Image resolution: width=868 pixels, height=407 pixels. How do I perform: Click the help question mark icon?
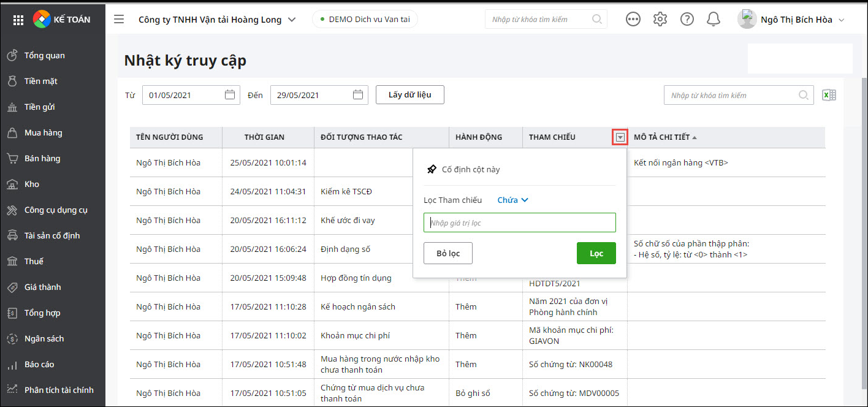687,20
